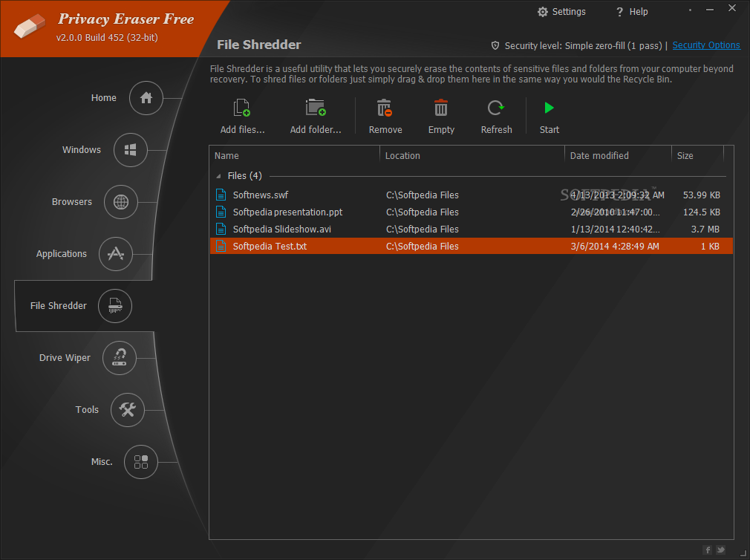Select Softpedia Slideshow.avi file name
The image size is (750, 560).
coord(281,229)
